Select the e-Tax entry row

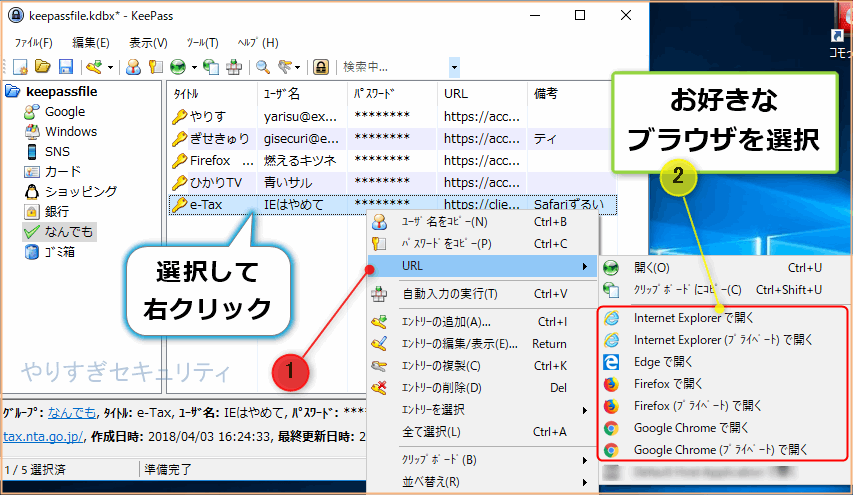pos(393,205)
